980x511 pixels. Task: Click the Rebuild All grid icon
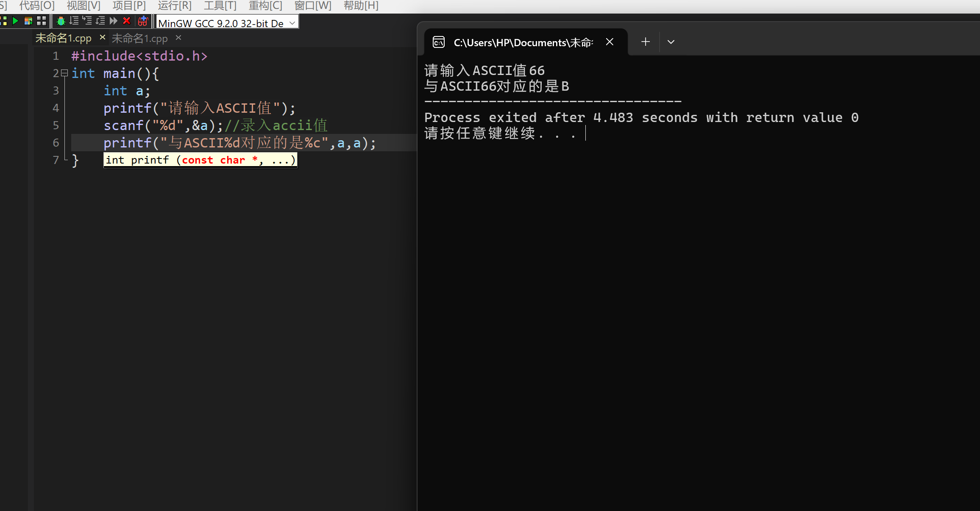pyautogui.click(x=42, y=21)
